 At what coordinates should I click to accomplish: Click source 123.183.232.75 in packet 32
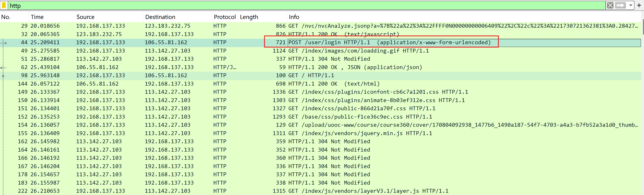point(99,34)
